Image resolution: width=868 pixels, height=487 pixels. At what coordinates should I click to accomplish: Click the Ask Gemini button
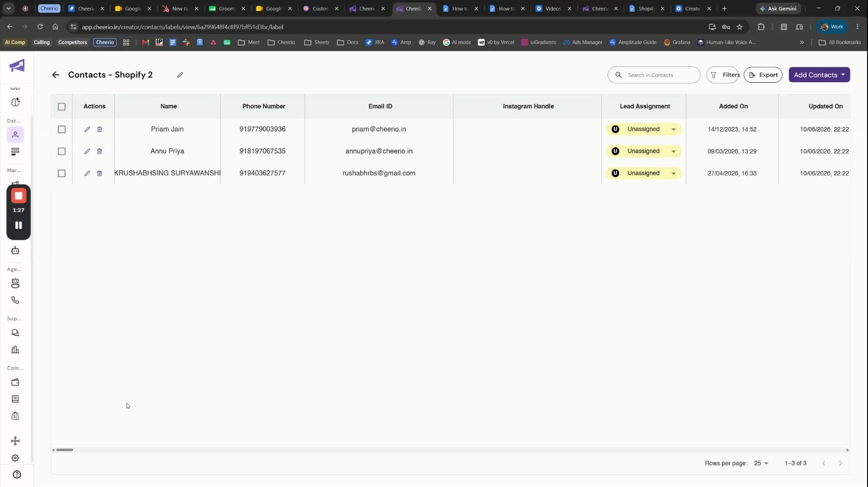click(778, 9)
